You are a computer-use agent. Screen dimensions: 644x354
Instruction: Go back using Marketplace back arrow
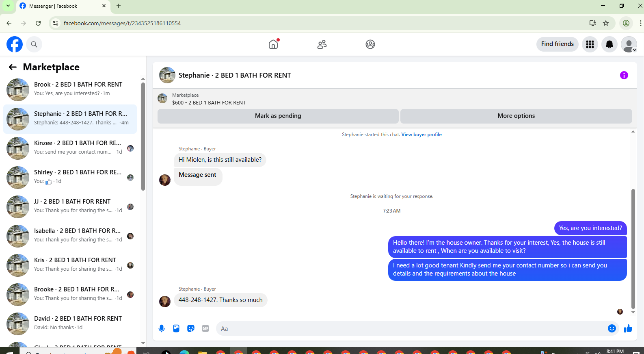click(x=13, y=67)
